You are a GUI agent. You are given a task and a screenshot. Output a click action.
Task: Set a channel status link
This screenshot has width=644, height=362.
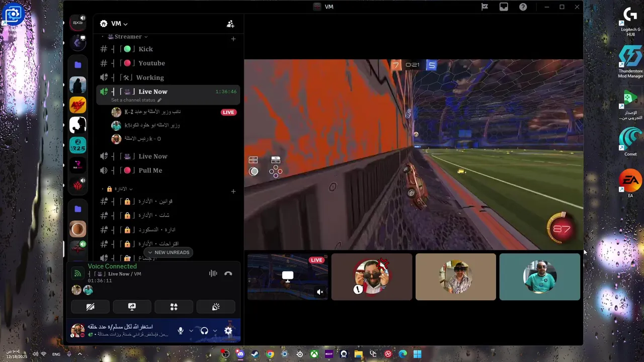click(136, 100)
